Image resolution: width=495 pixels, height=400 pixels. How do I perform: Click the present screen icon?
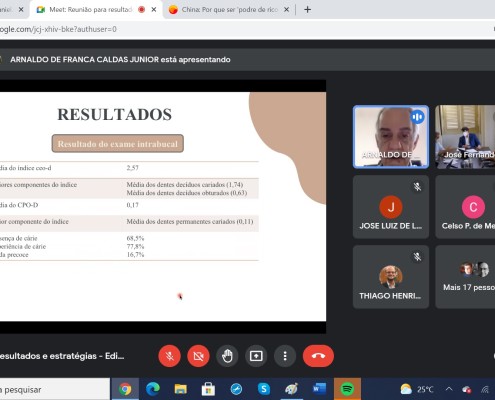[256, 356]
